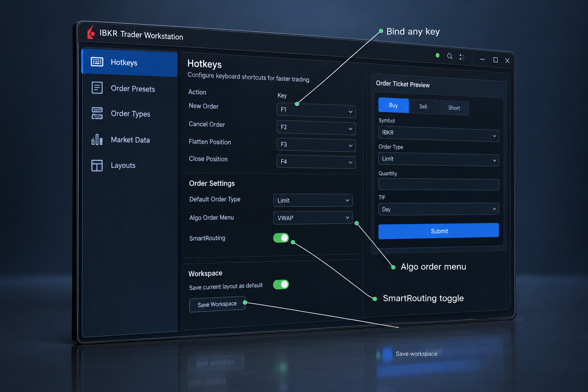Open search with the magnifier icon
Screen dimensions: 588x392
pos(450,56)
